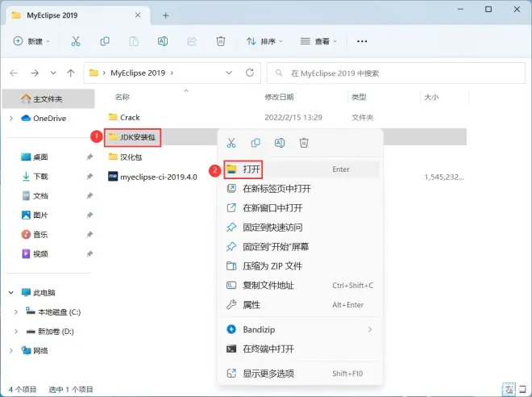Go up one folder level
Screen dimensions: 532x397
71,73
